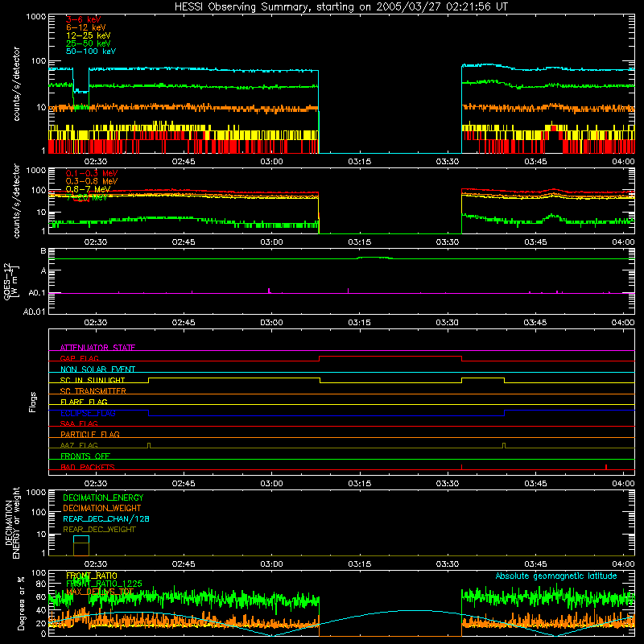Click the SC_TRANSMITTER flag label
Screen dimensions: 644x644
(x=93, y=391)
